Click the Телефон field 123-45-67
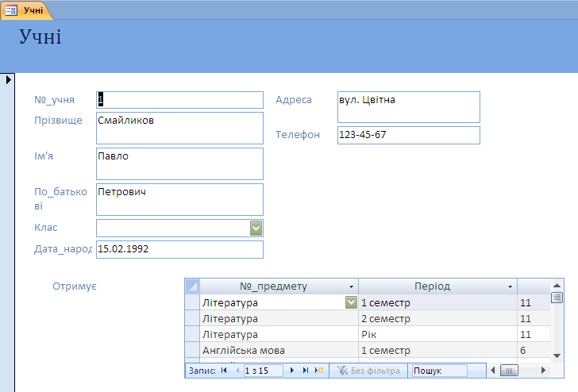Viewport: 578px width, 392px height. coord(409,135)
